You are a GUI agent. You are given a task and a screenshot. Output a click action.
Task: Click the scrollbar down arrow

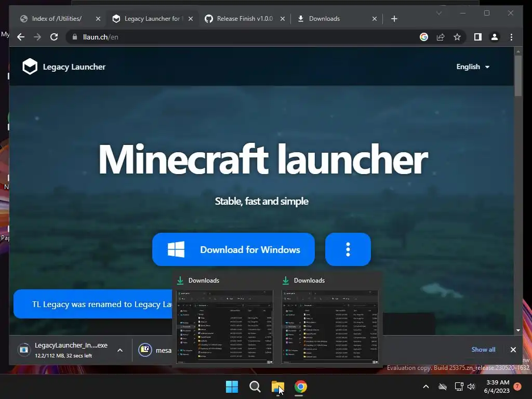[518, 330]
